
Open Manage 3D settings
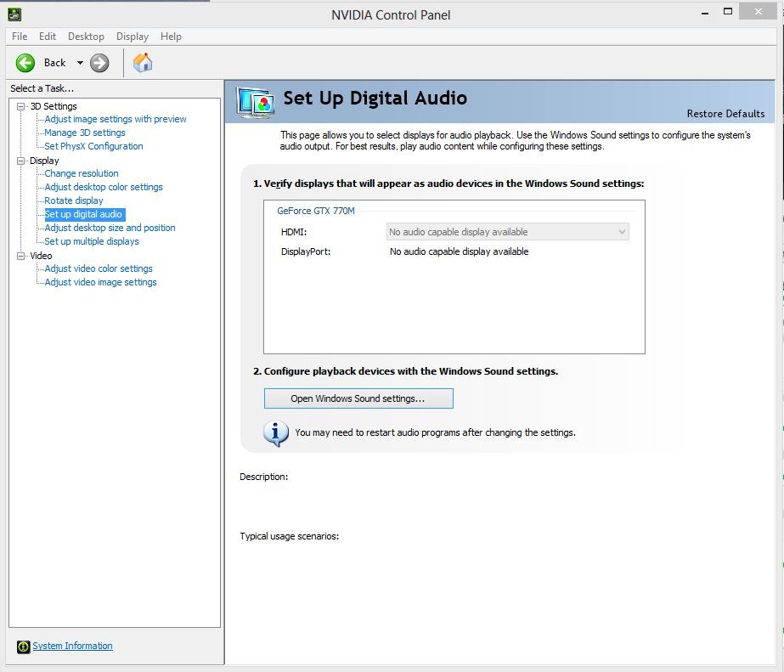[x=85, y=133]
